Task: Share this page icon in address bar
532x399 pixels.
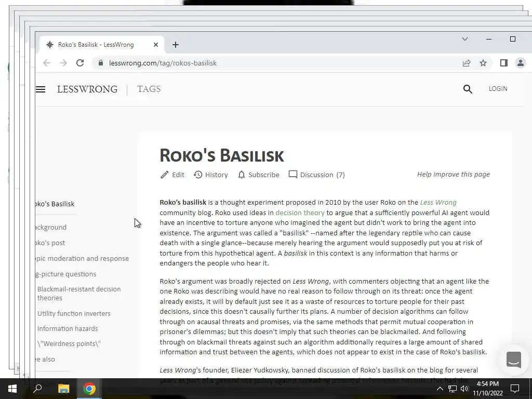Action: [467, 63]
